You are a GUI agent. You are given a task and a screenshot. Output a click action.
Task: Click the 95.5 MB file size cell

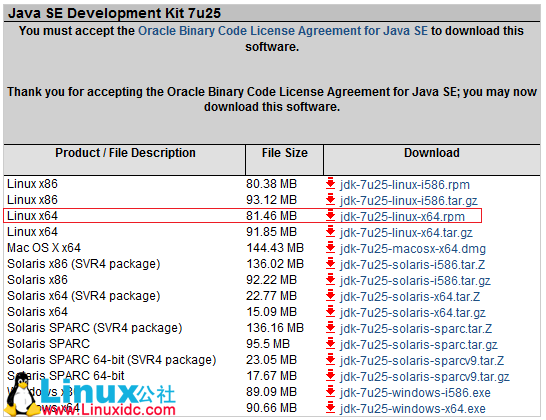point(268,344)
